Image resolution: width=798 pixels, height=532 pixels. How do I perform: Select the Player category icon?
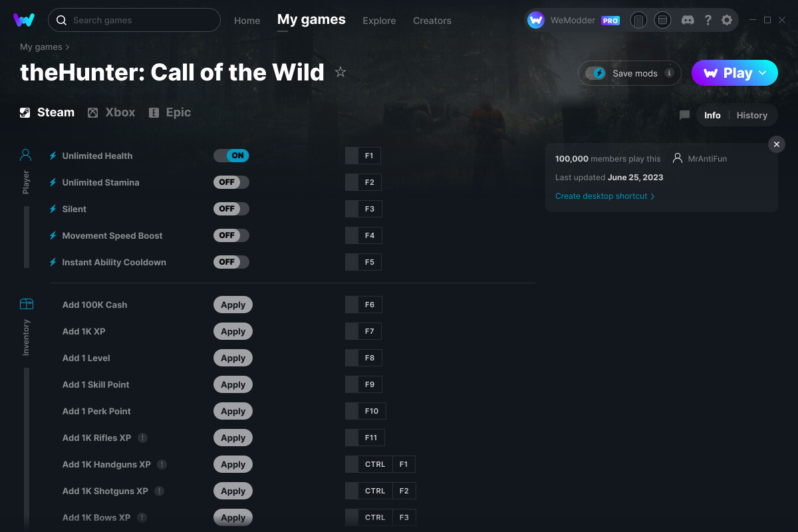[x=26, y=155]
